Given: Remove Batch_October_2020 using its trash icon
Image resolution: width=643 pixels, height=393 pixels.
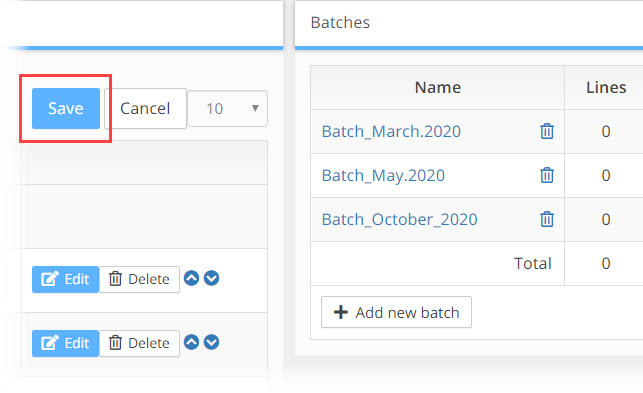Looking at the screenshot, I should [x=547, y=219].
